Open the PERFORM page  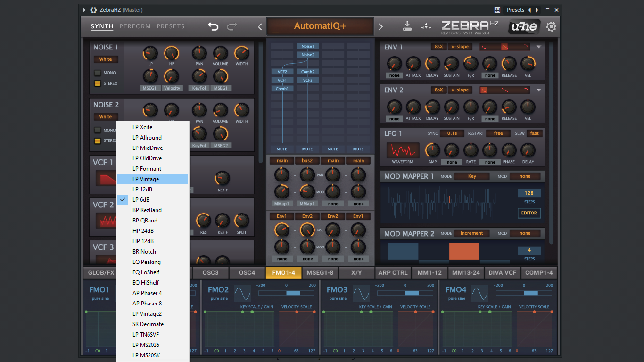point(135,26)
